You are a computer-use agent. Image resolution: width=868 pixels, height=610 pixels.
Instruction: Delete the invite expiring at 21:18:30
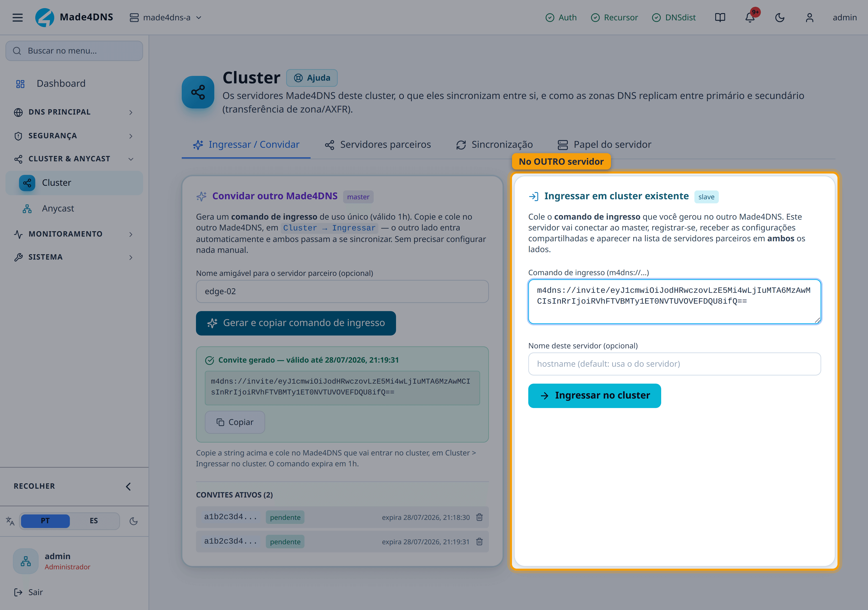[x=479, y=517]
